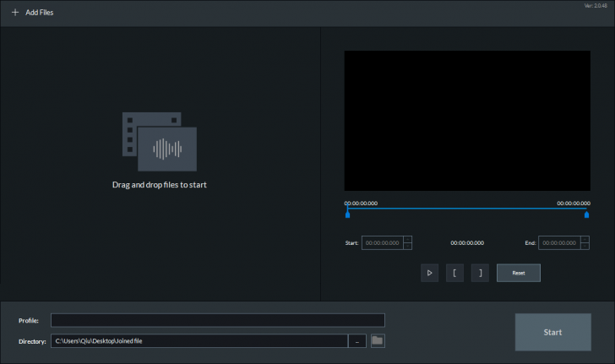
Task: Click the Add Files button
Action: click(33, 13)
